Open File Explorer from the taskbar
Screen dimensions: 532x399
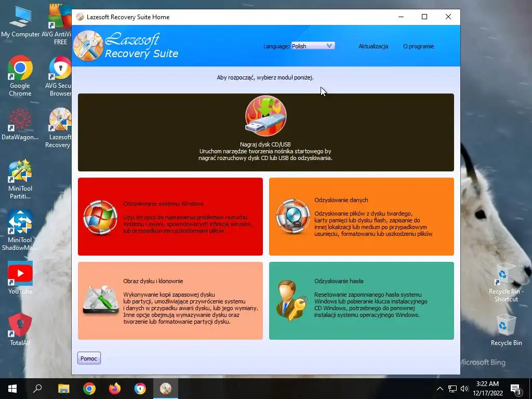[x=63, y=389]
